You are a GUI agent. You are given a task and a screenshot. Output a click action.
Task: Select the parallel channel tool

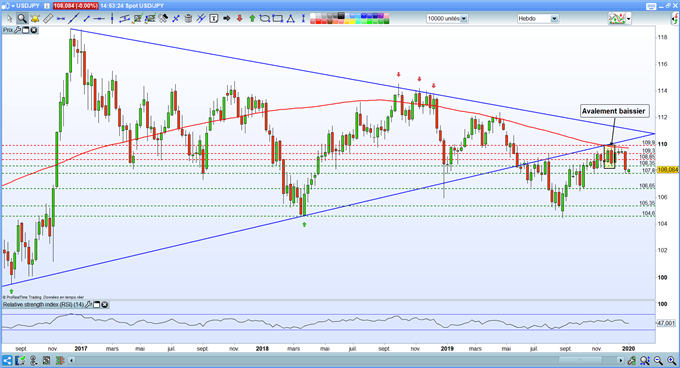pos(124,19)
